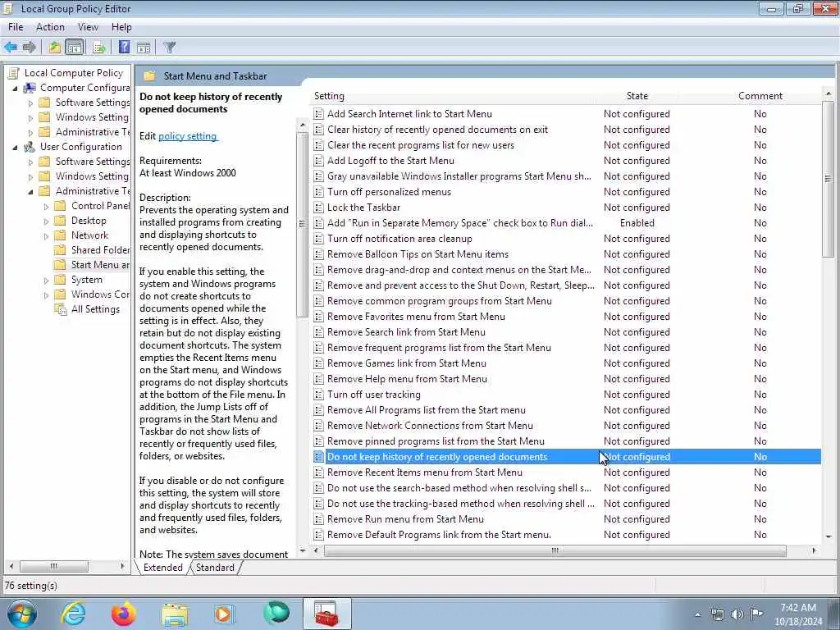Click the green round app taskbar icon
Image resolution: width=840 pixels, height=630 pixels.
(x=276, y=613)
